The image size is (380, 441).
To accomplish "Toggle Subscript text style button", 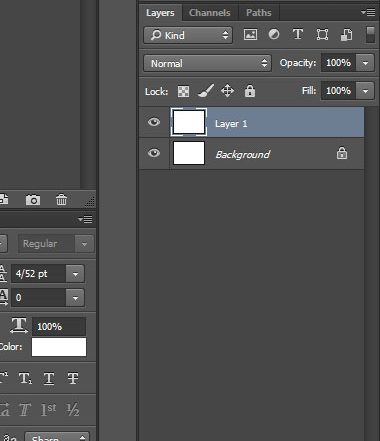I will pyautogui.click(x=25, y=379).
